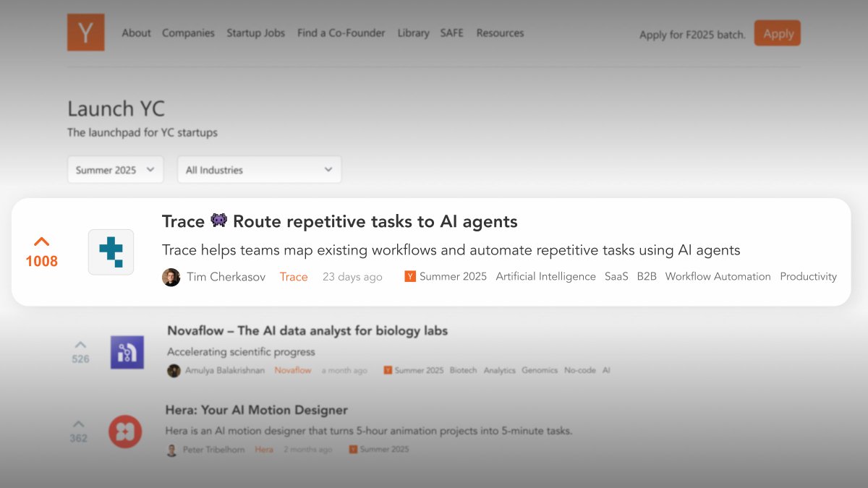This screenshot has height=488, width=868.
Task: Upvote the Novaflow launch post
Action: click(x=80, y=345)
